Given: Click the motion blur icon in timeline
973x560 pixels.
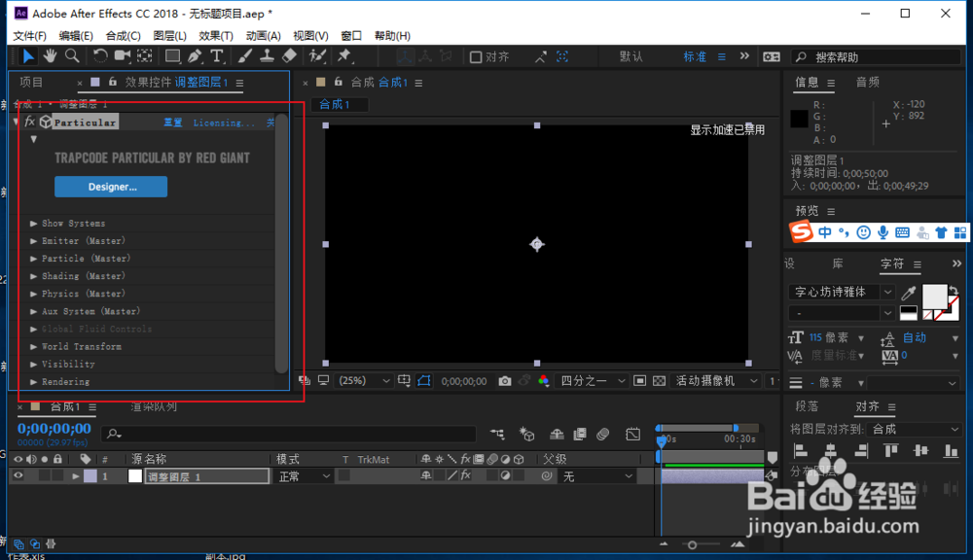Looking at the screenshot, I should (x=602, y=435).
